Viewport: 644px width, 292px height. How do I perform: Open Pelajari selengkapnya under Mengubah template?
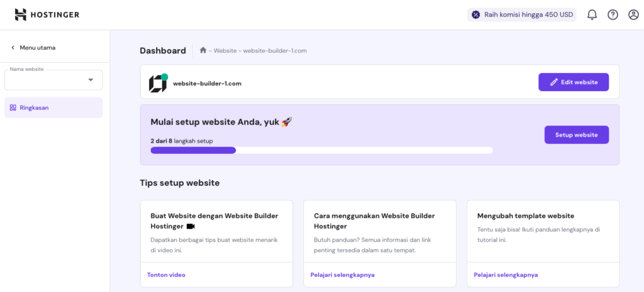[x=506, y=274]
